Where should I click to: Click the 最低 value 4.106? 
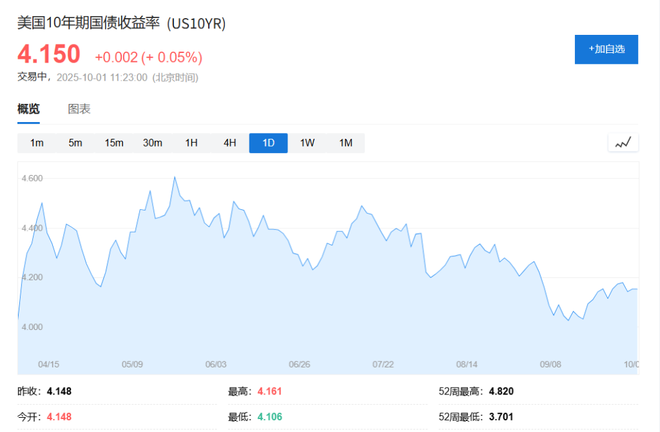click(x=271, y=416)
